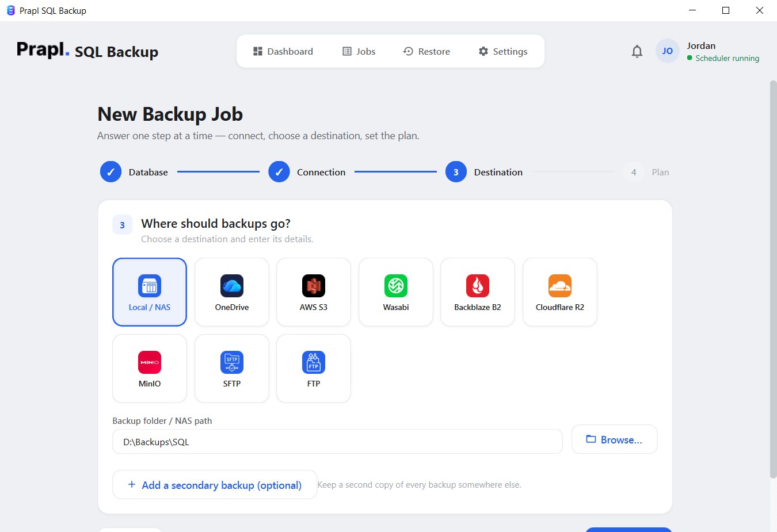Click the 'Backup folder / NAS path' label

162,421
